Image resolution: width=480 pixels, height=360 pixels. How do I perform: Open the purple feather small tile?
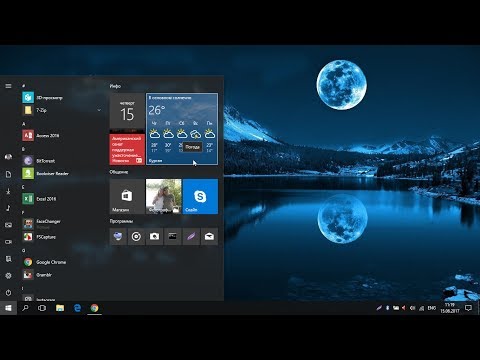[191, 237]
